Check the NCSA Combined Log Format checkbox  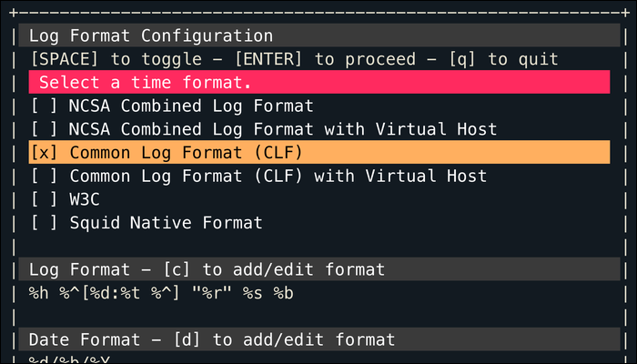45,106
